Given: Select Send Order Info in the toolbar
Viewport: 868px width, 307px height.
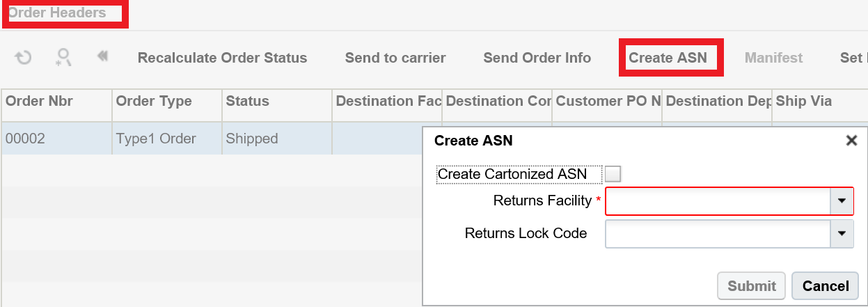Looking at the screenshot, I should [537, 58].
